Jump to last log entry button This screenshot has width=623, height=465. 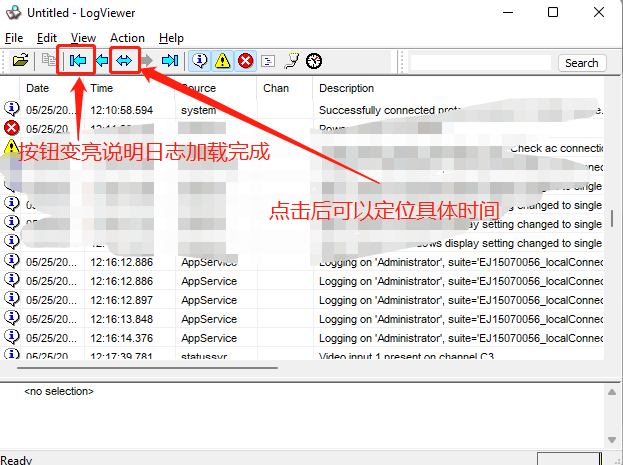(x=170, y=61)
